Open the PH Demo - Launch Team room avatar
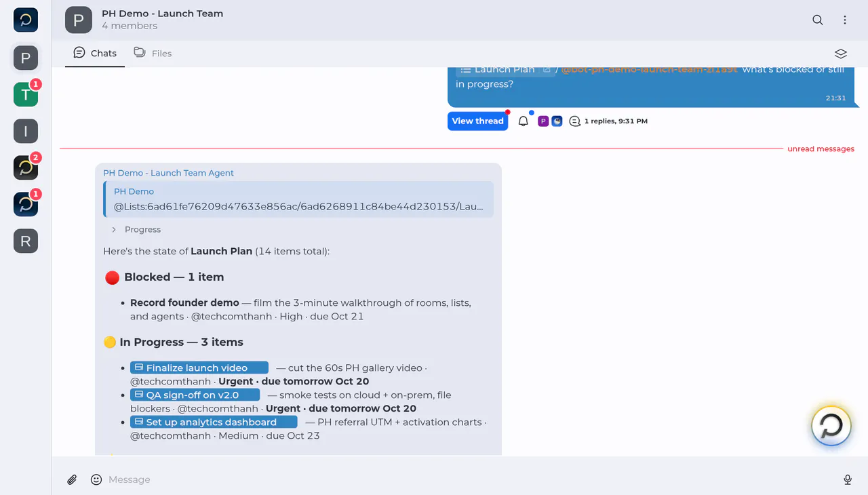Screen dimensions: 868x495 [79, 20]
